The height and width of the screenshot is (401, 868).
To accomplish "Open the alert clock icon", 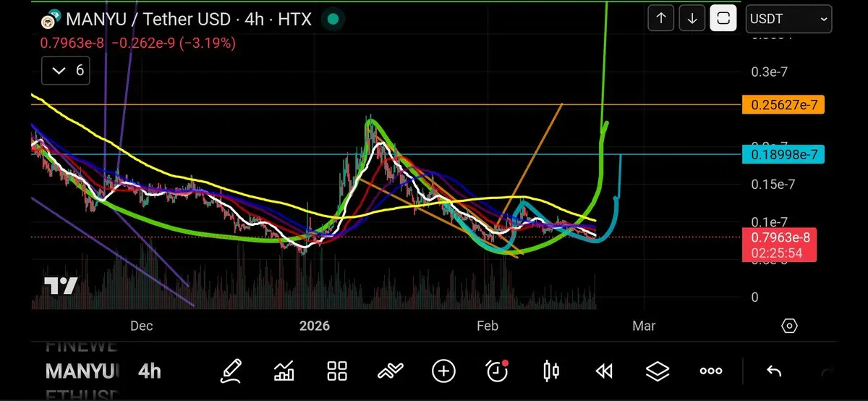I will pos(497,371).
